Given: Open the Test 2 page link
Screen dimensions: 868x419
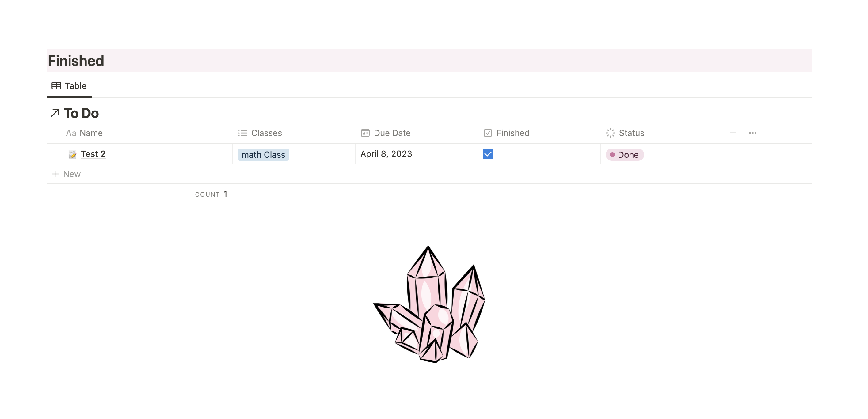Looking at the screenshot, I should point(93,154).
